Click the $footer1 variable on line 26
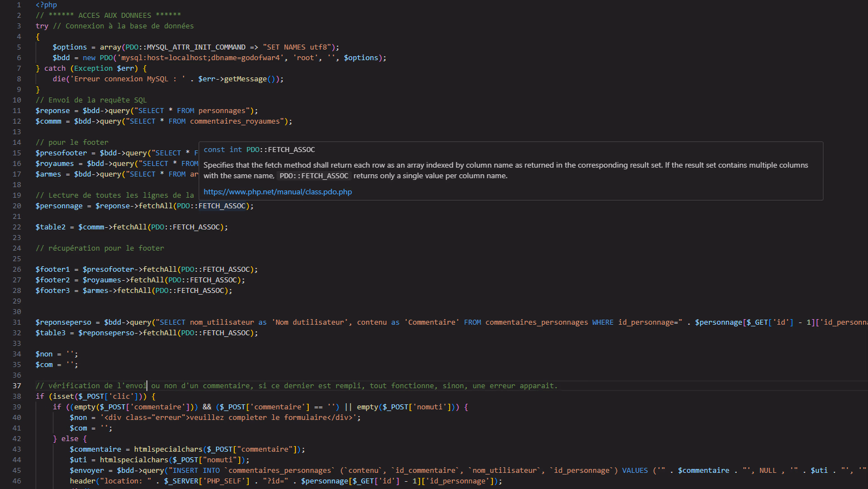The image size is (868, 489). 52,269
